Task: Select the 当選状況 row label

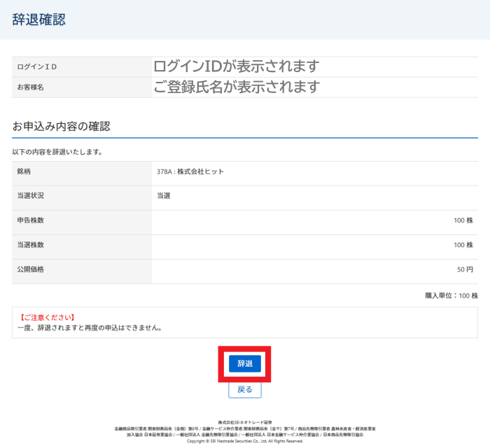Action: 31,196
